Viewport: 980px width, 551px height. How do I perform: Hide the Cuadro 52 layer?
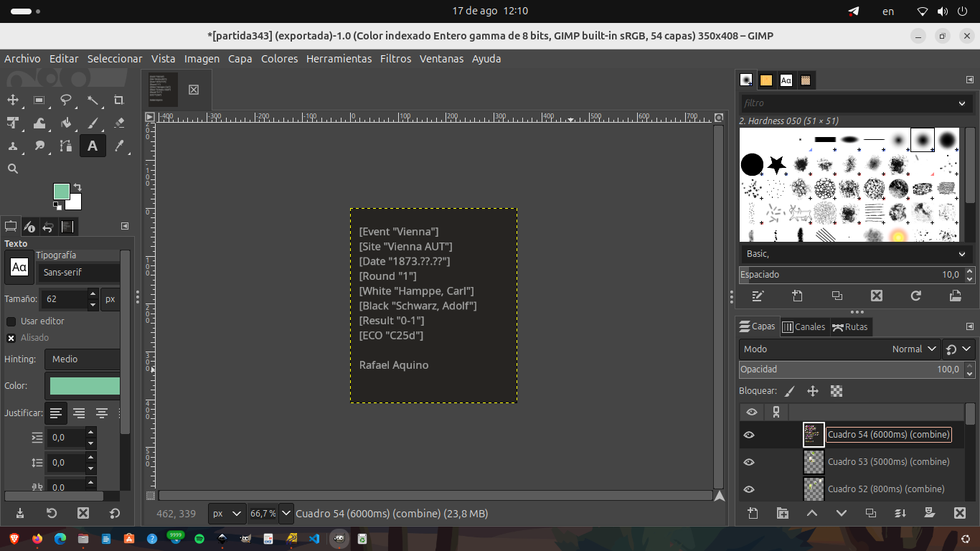[x=749, y=489]
